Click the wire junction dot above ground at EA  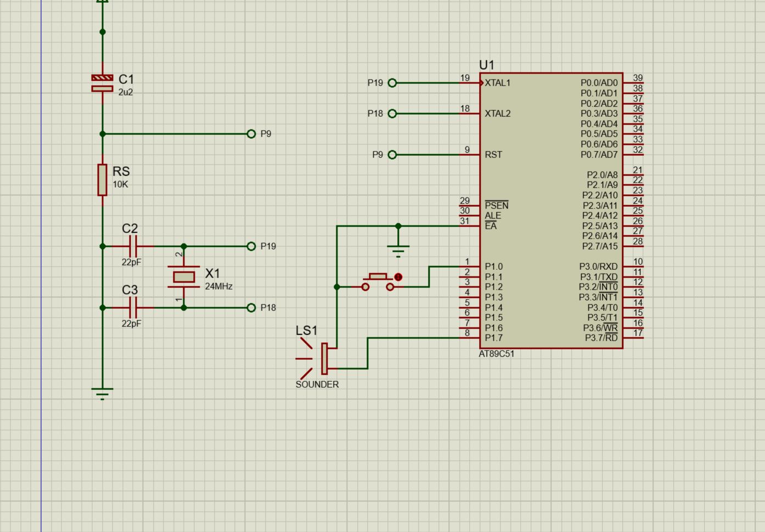[398, 226]
